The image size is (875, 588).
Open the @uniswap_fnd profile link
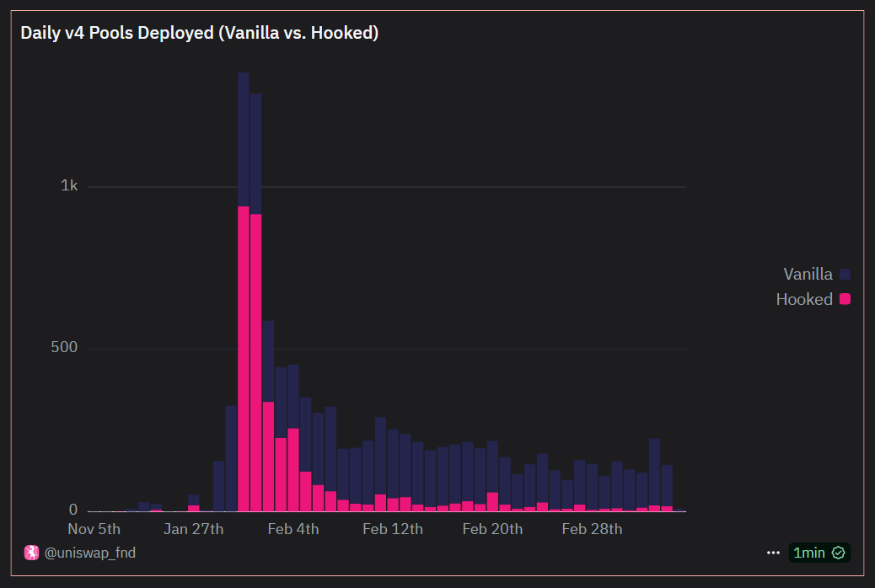pos(90,553)
